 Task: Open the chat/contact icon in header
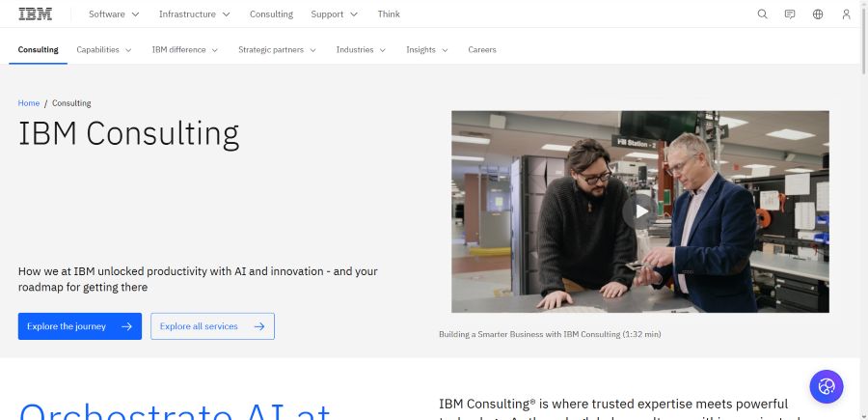(790, 14)
